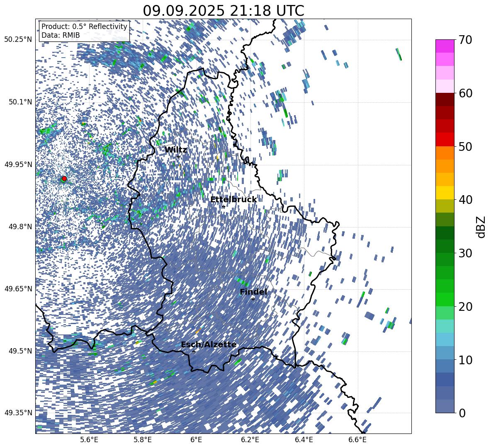Click the Esch/Alzette station marker
This screenshot has width=491, height=448.
click(194, 351)
